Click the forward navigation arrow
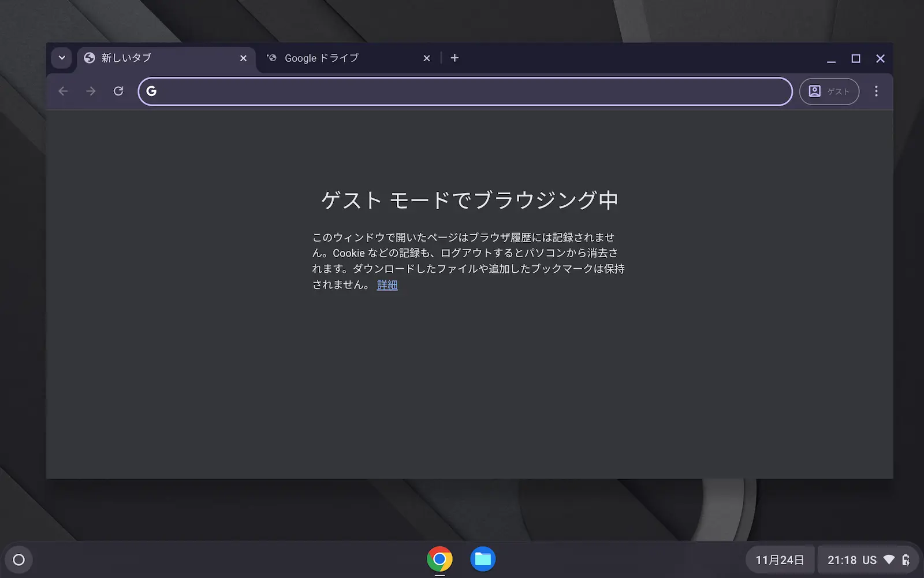Image resolution: width=924 pixels, height=578 pixels. (x=91, y=91)
